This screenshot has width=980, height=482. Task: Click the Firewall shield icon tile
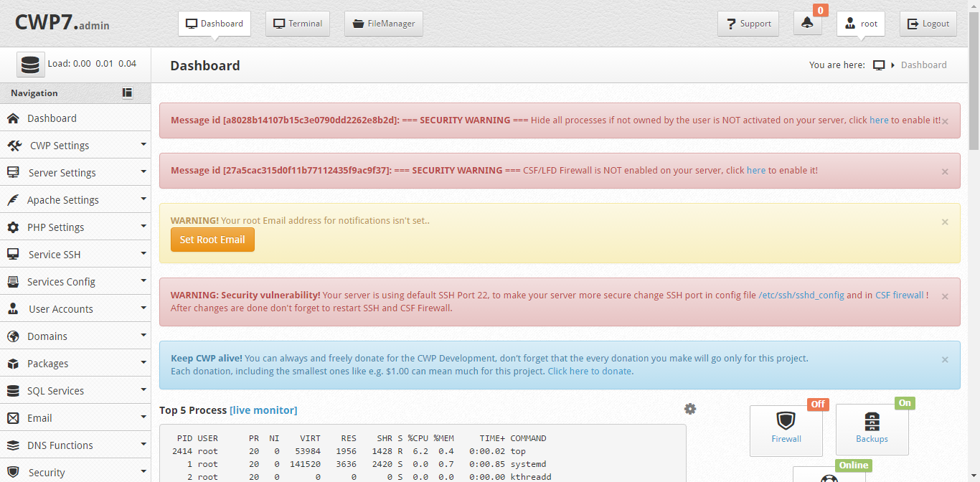pyautogui.click(x=786, y=430)
